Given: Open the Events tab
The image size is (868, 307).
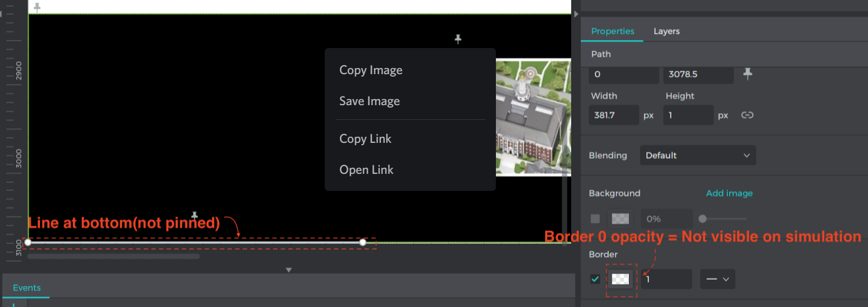Looking at the screenshot, I should 27,288.
